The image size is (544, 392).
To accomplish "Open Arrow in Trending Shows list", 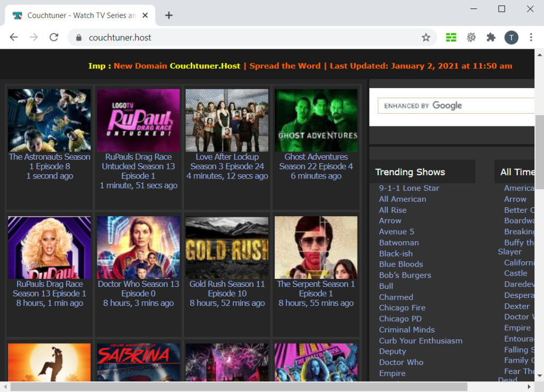I will point(390,220).
